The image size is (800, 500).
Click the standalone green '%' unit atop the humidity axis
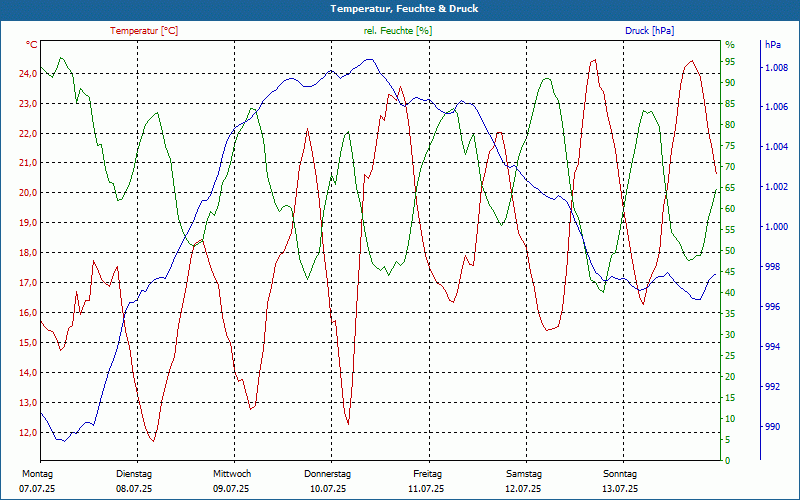coord(730,44)
